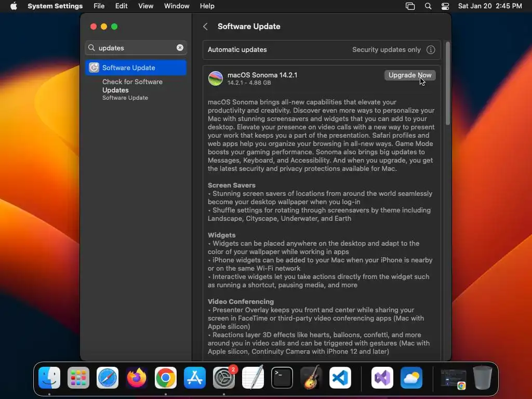Open App Store from the Dock

tap(195, 378)
